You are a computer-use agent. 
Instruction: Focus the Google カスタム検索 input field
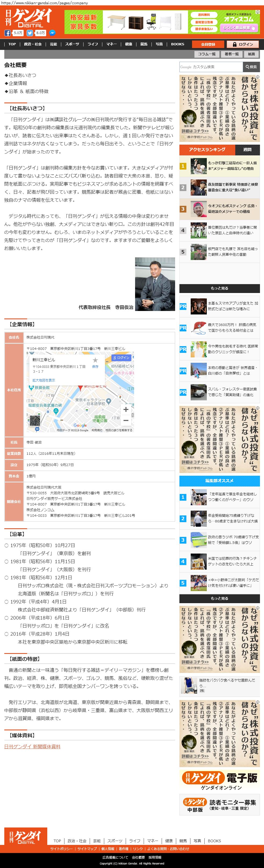211,67
